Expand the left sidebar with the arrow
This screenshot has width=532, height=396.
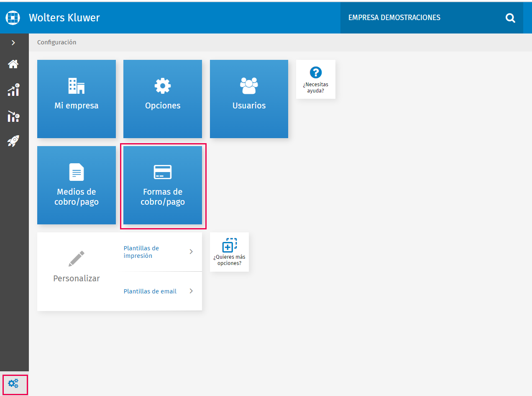click(13, 42)
